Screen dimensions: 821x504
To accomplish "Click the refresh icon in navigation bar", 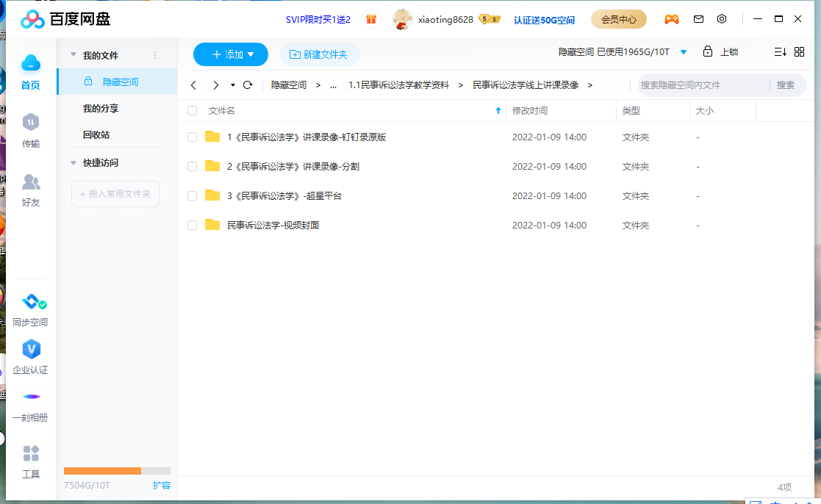I will click(248, 85).
